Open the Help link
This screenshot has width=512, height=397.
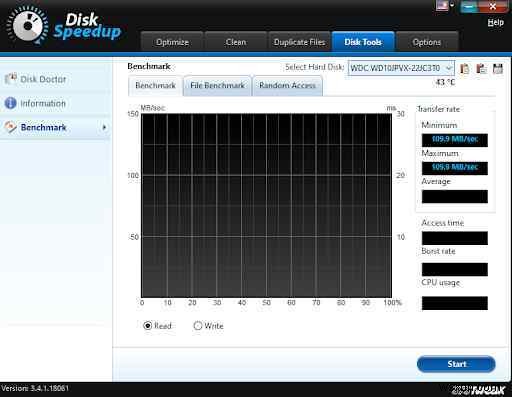coord(496,22)
